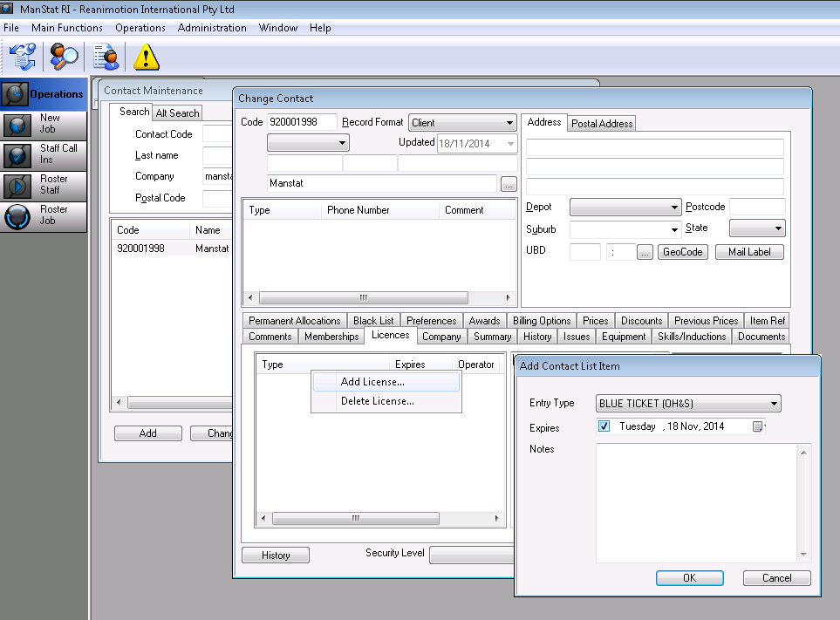This screenshot has width=840, height=620.
Task: Expand the Depot dropdown list
Action: (x=675, y=208)
